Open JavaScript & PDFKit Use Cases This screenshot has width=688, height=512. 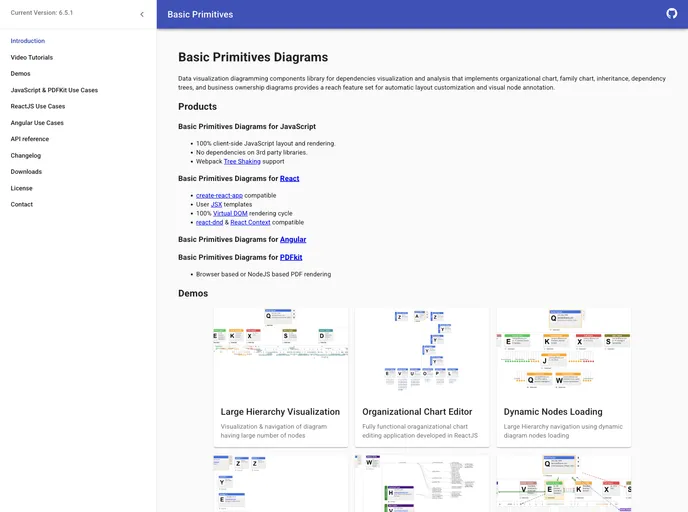click(54, 90)
